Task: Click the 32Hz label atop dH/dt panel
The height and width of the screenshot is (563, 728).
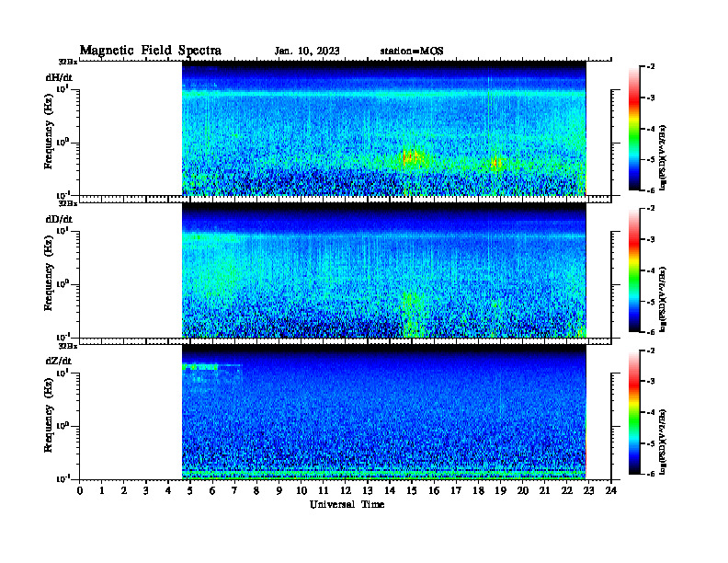Action: tap(68, 62)
